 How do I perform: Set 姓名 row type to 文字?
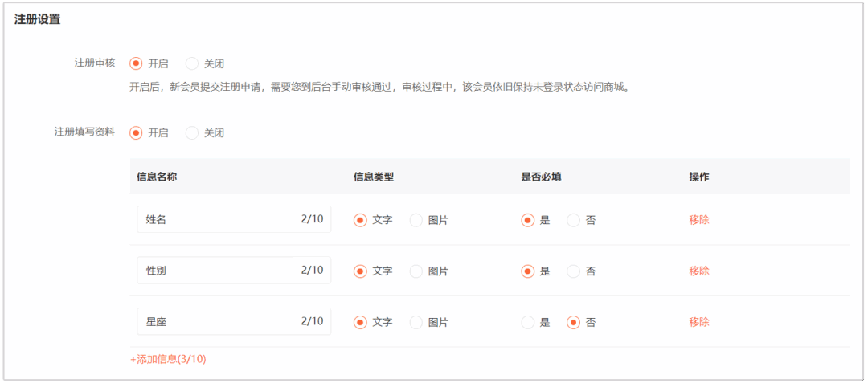pos(361,220)
